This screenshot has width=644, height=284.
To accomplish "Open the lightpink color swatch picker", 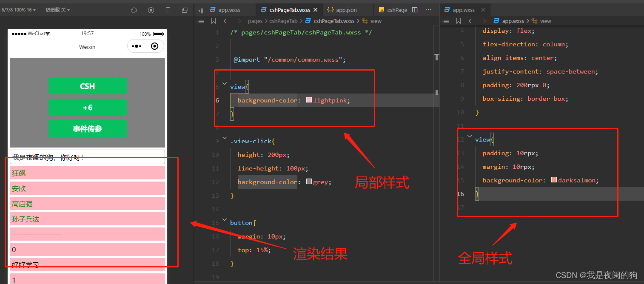I will coord(309,100).
